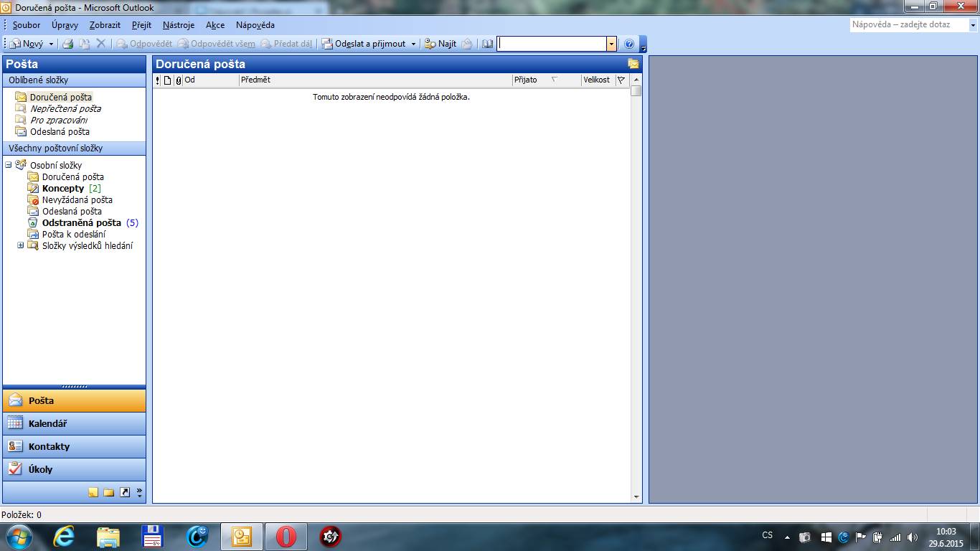Sort by item type icon column header
The height and width of the screenshot is (551, 980).
[x=168, y=80]
